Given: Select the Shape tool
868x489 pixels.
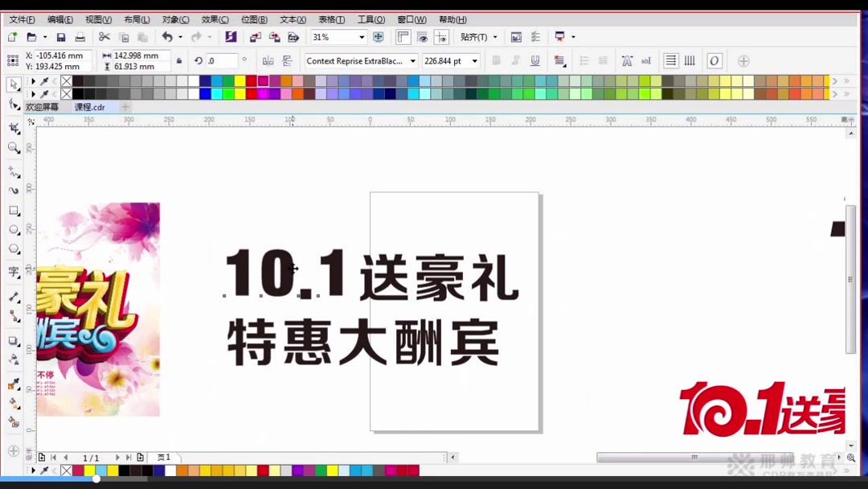Looking at the screenshot, I should coord(13,105).
